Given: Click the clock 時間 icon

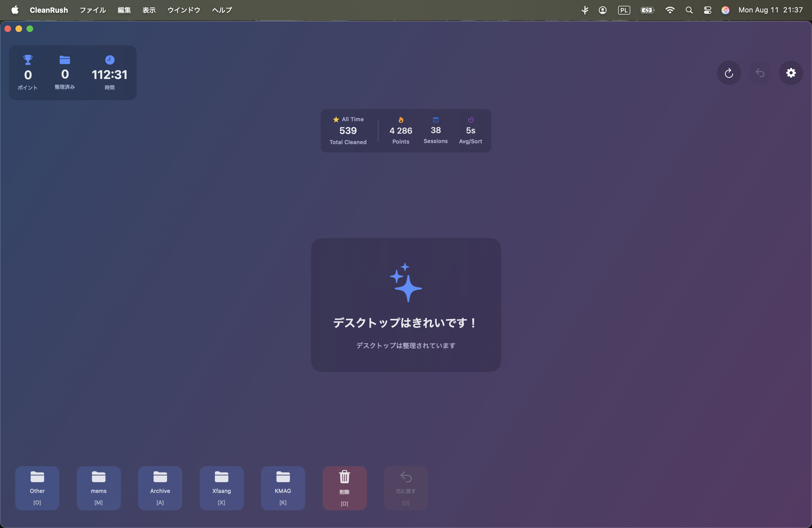Looking at the screenshot, I should pyautogui.click(x=110, y=60).
